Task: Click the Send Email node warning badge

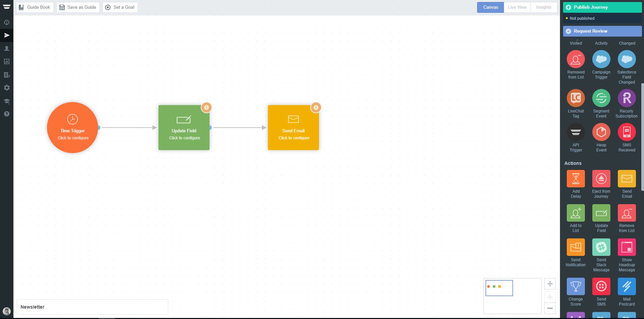Action: click(316, 107)
